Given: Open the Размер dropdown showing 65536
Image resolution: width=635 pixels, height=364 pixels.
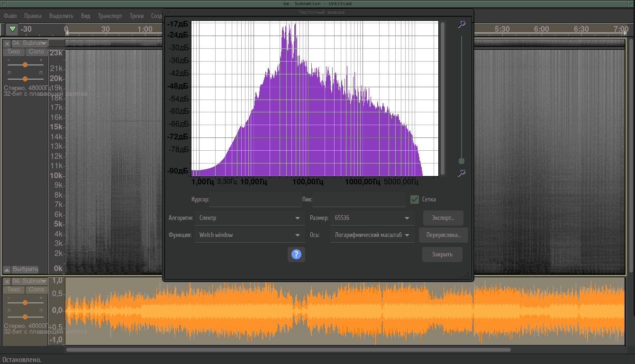Looking at the screenshot, I should [372, 218].
